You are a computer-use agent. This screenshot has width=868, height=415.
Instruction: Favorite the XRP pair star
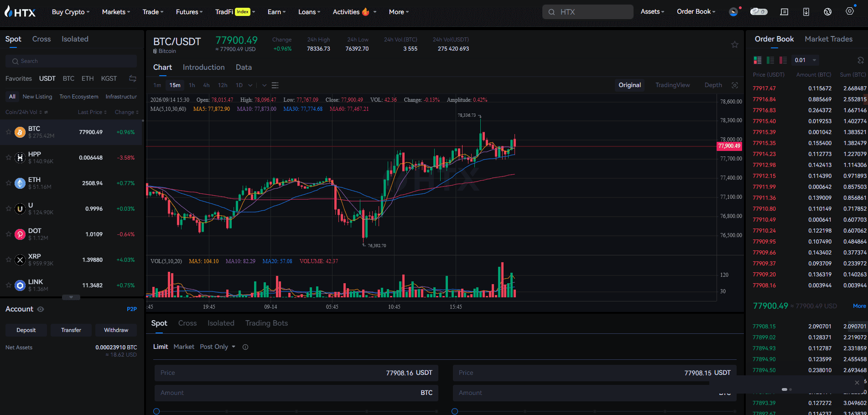[8, 259]
